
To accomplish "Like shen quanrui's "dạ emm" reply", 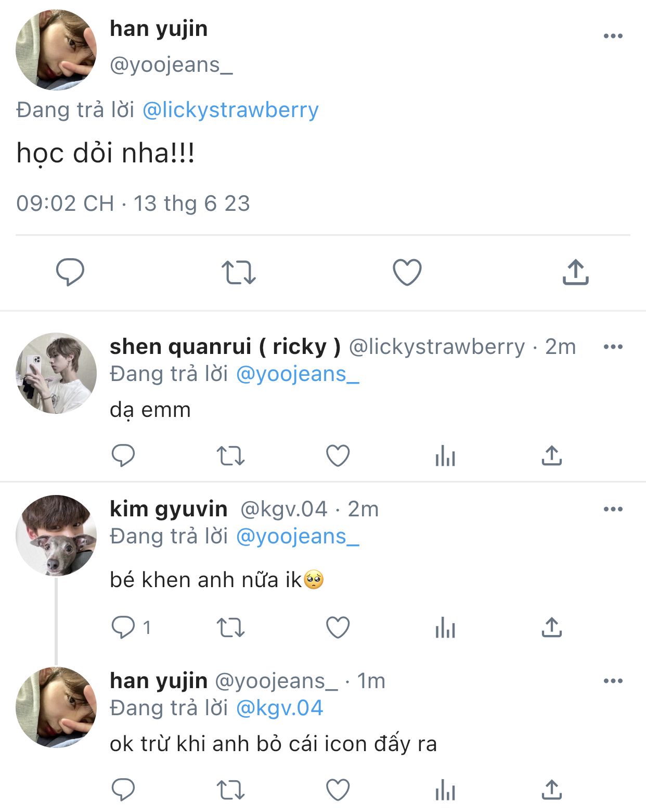I will [x=338, y=456].
